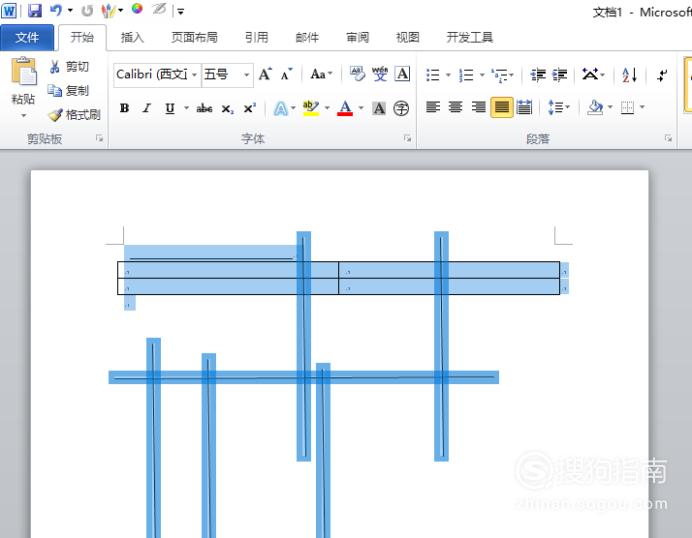Viewport: 692px width, 538px height.
Task: Align text left
Action: 433,107
